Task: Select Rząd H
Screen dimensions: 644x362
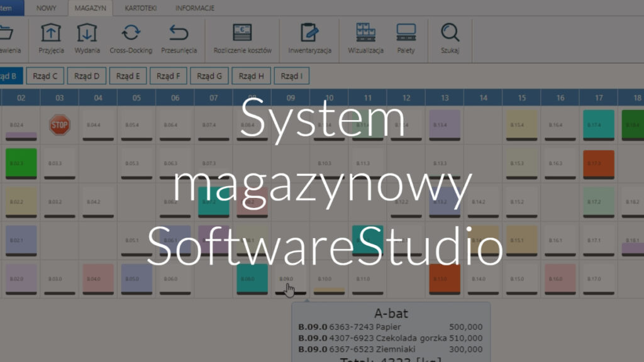Action: click(x=251, y=76)
